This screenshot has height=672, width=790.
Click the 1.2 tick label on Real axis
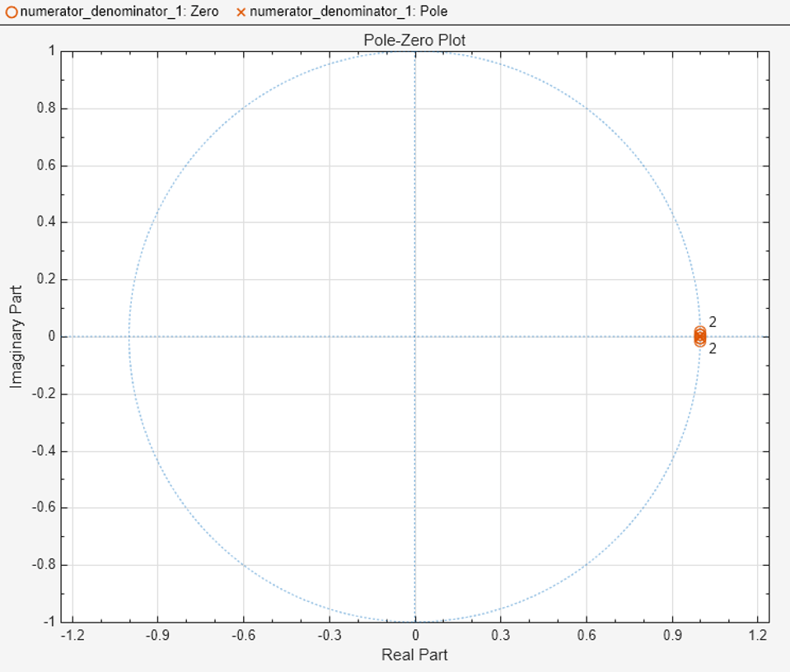[x=758, y=635]
